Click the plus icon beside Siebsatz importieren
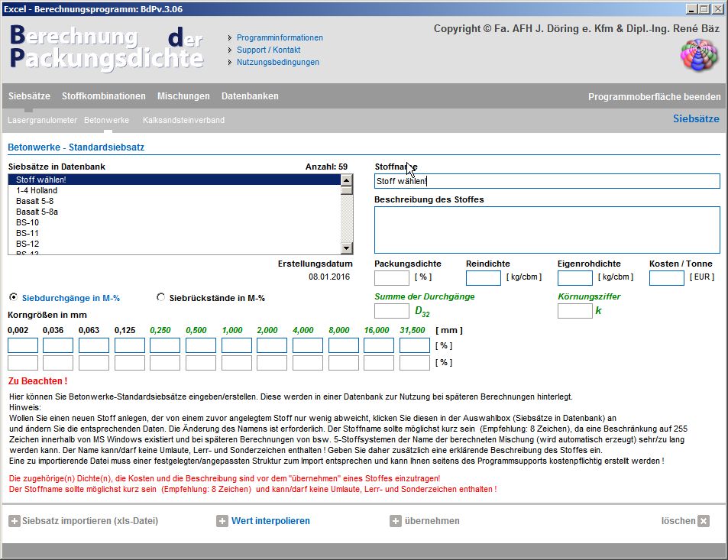This screenshot has height=560, width=728. tap(15, 521)
